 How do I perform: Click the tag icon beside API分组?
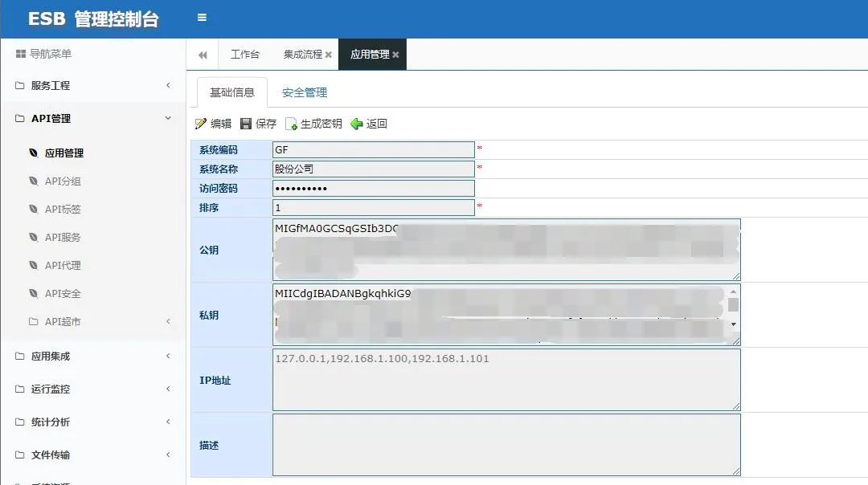tap(34, 181)
